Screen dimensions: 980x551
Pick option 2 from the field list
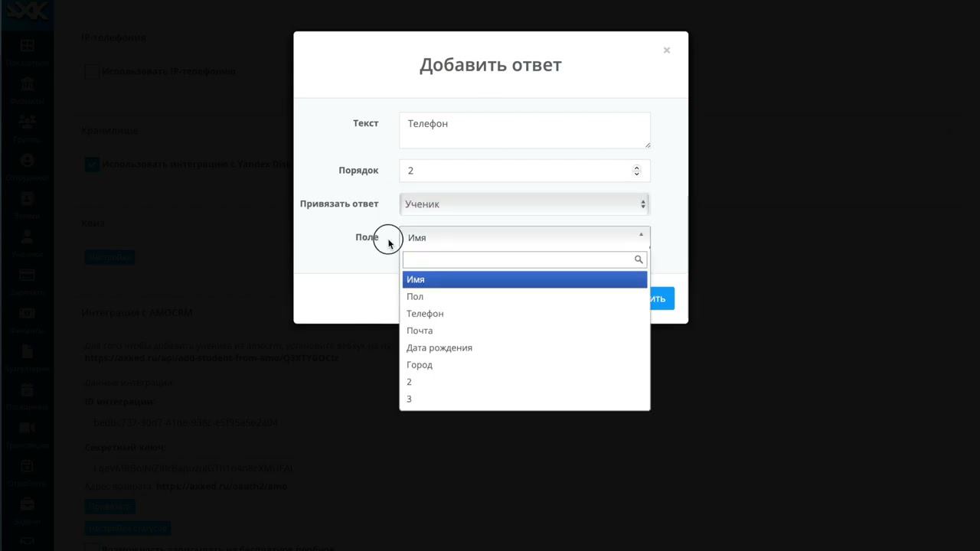coord(524,382)
